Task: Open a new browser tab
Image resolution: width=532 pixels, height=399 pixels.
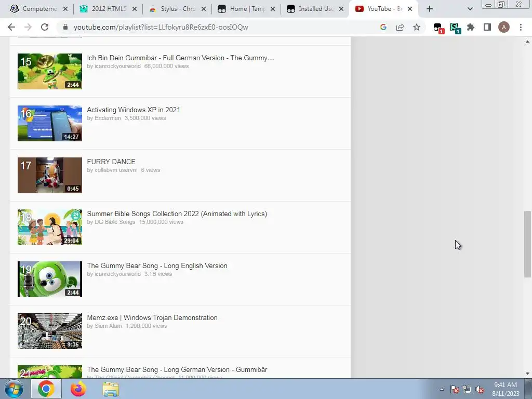Action: click(x=430, y=9)
